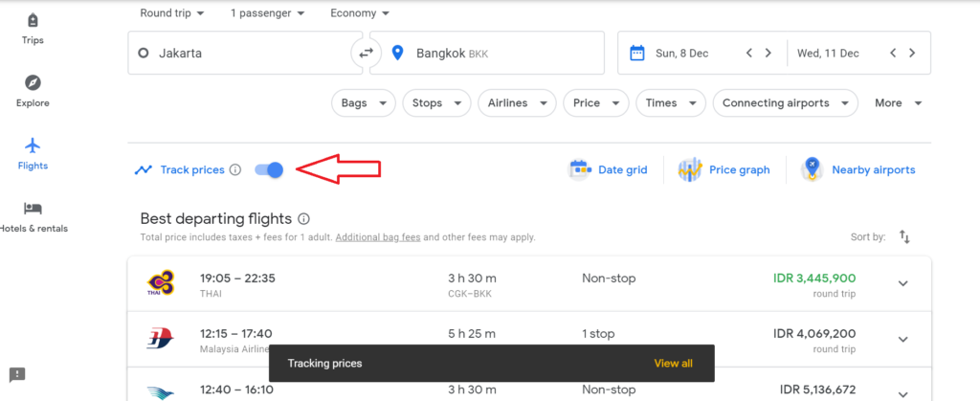Expand the THAI 19:05 flight details
Image resolution: width=980 pixels, height=401 pixels.
pos(902,283)
